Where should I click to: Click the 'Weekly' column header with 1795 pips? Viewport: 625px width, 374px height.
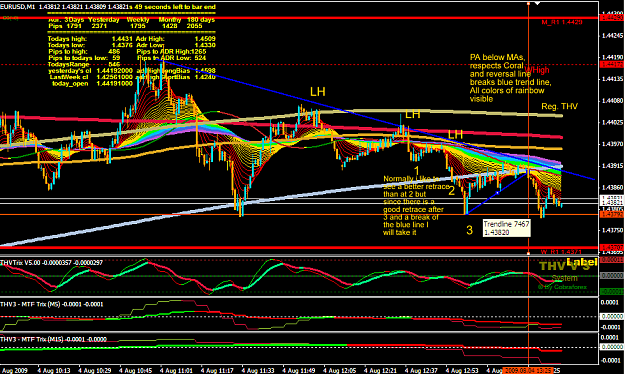138,20
